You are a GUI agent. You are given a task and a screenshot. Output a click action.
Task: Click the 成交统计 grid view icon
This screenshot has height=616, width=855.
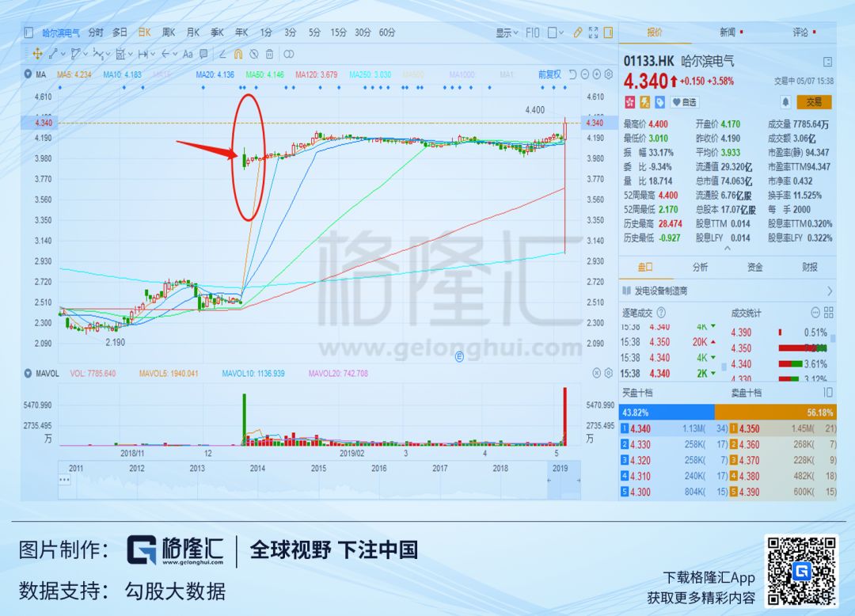(x=829, y=313)
